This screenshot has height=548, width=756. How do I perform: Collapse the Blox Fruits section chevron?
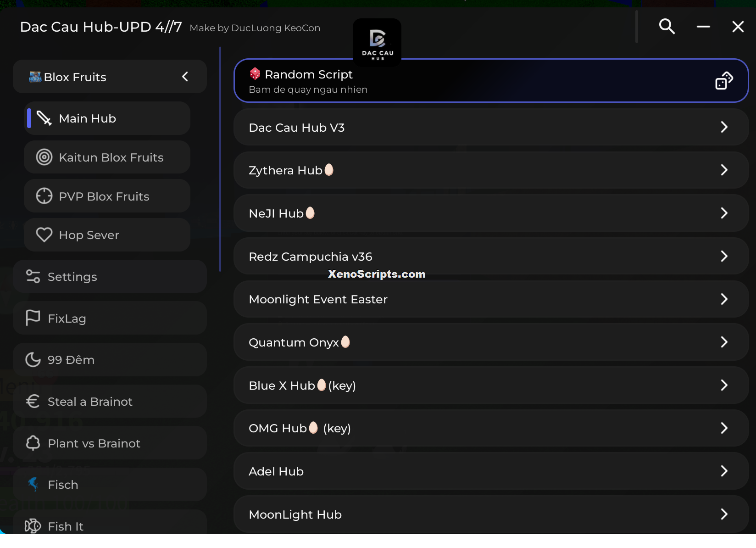click(x=185, y=77)
